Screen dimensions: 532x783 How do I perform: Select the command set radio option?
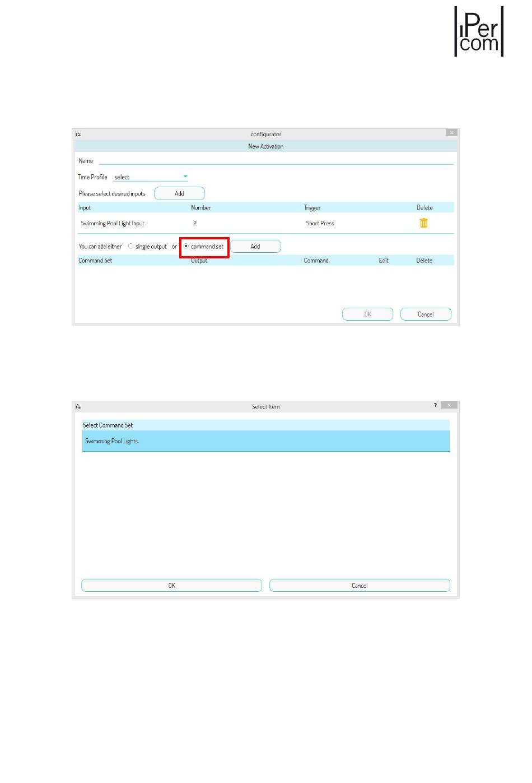(186, 246)
